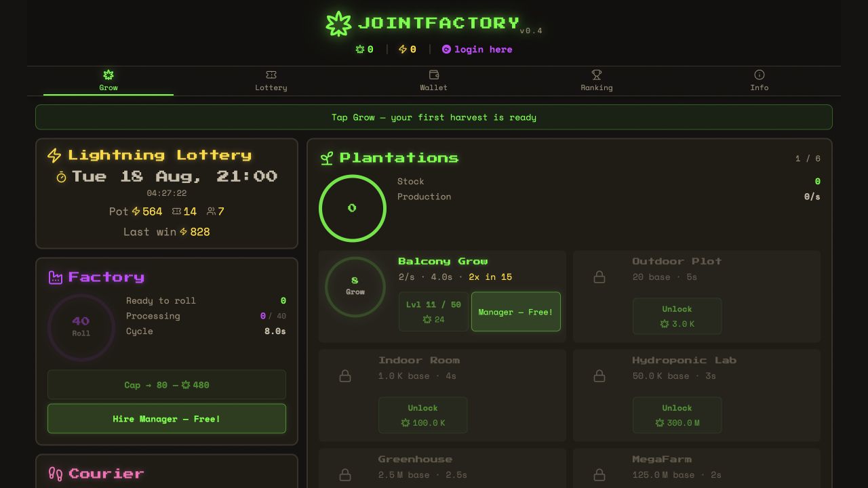Click the Plantations sprout icon

pos(327,159)
